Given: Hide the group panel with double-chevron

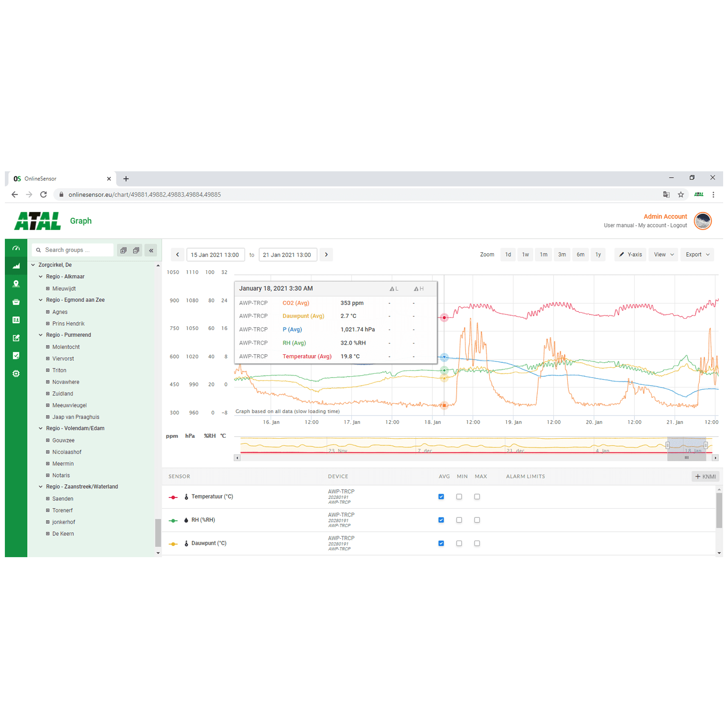Looking at the screenshot, I should (151, 250).
